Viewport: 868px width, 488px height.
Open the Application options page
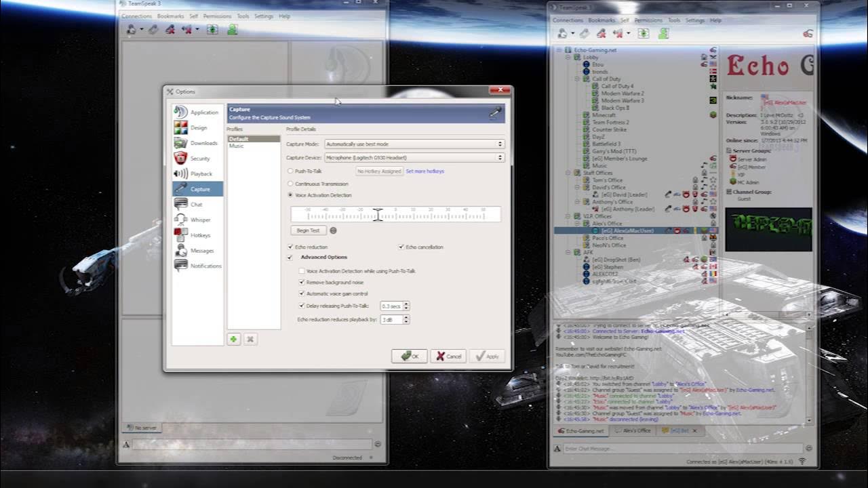click(x=197, y=112)
